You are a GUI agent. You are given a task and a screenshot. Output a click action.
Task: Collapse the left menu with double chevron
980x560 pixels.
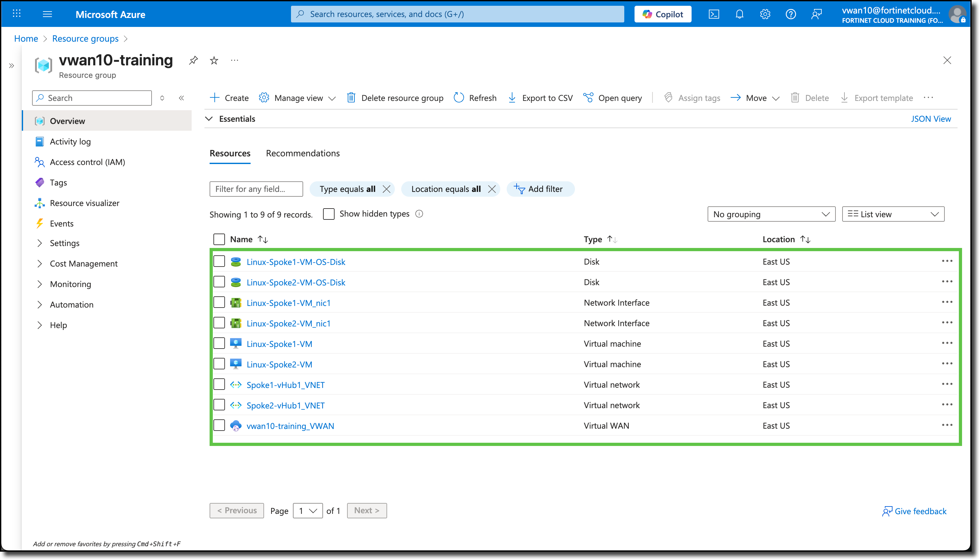[x=181, y=98]
